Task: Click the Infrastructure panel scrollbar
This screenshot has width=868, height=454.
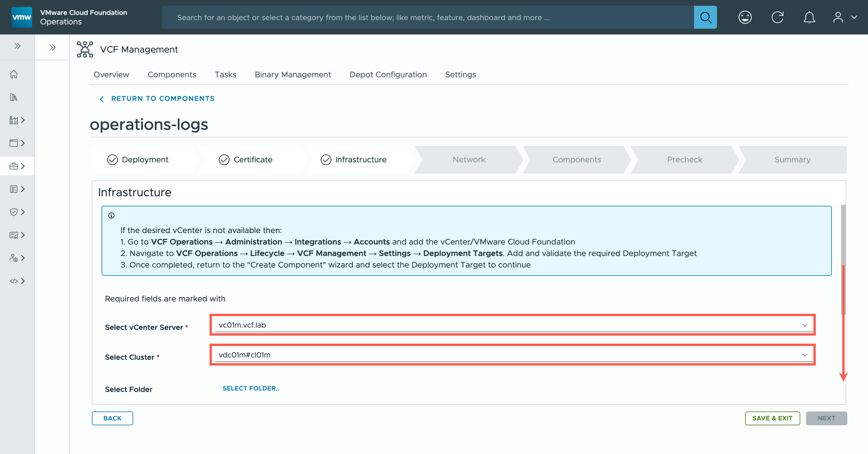Action: tap(843, 260)
